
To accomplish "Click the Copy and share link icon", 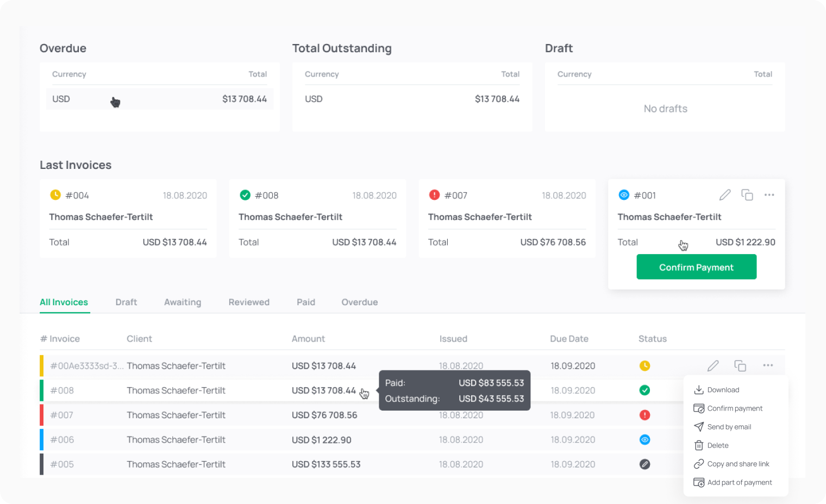I will (x=699, y=463).
